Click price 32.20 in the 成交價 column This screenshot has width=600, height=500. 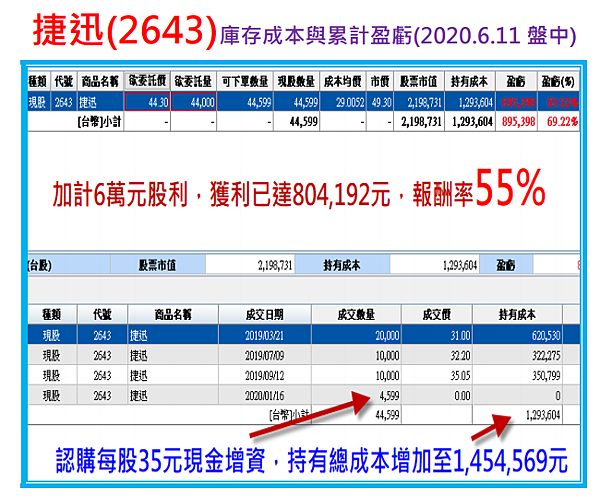tap(460, 356)
